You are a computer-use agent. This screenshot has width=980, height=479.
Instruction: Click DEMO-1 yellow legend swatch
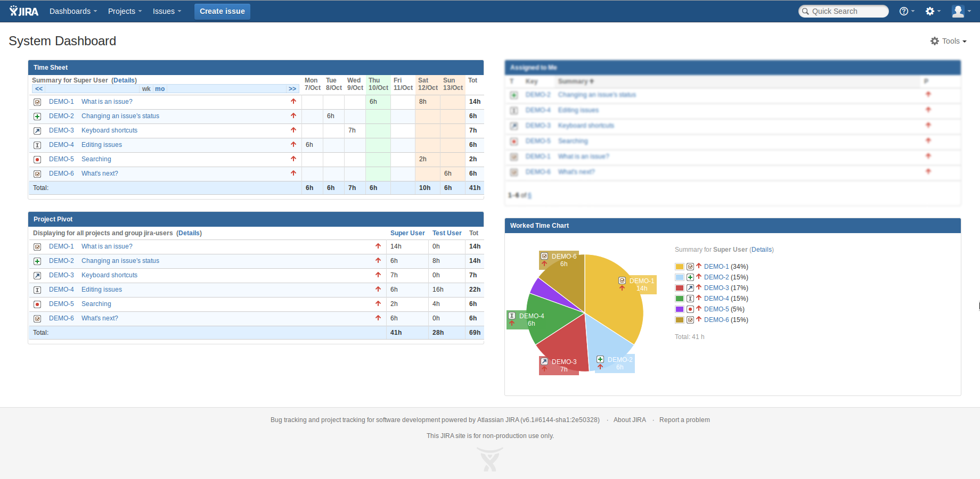pos(680,267)
